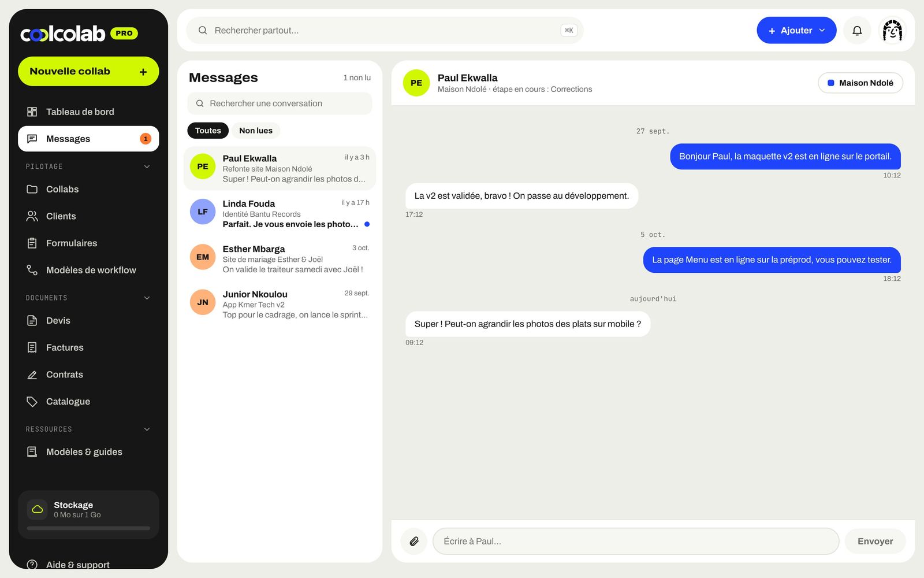Open the Maison Ndolé project chip
The width and height of the screenshot is (924, 578).
[860, 83]
